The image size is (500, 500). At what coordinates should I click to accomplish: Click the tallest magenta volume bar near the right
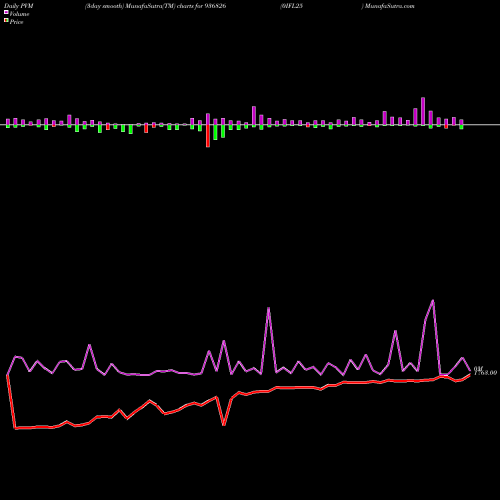[423, 111]
